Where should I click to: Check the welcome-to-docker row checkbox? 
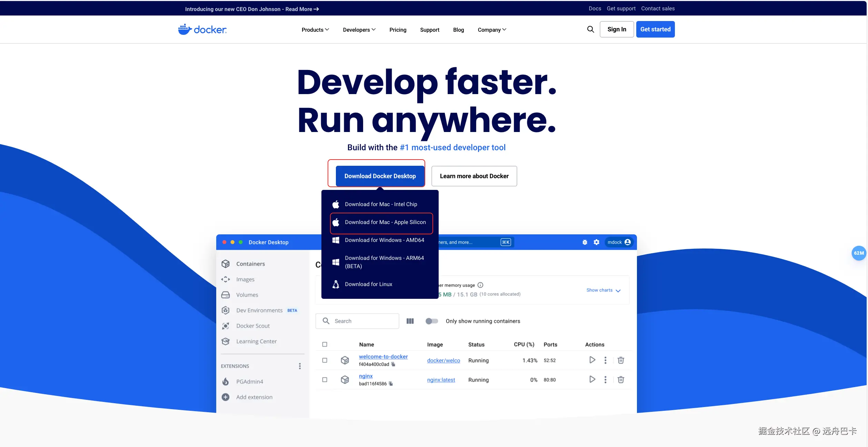pyautogui.click(x=325, y=360)
